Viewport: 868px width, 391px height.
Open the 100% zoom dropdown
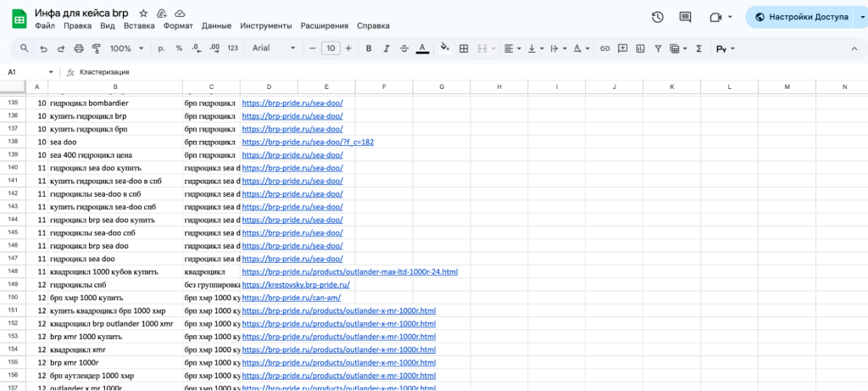tap(125, 48)
